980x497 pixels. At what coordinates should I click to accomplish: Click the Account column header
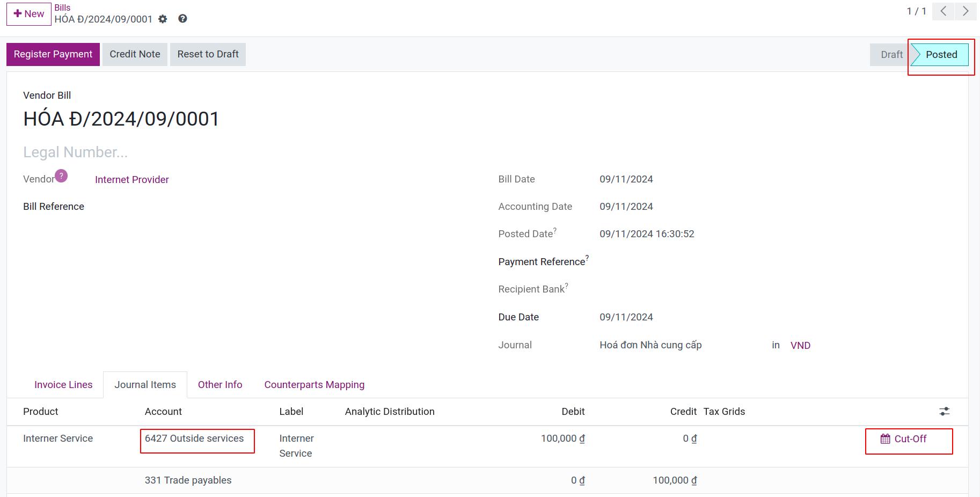[x=163, y=412]
